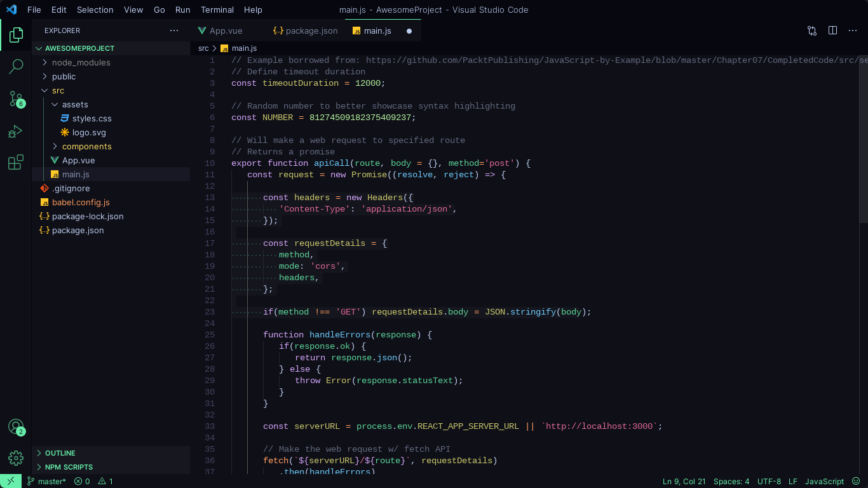Click line number 23 in gutter
868x488 pixels.
[x=210, y=312]
